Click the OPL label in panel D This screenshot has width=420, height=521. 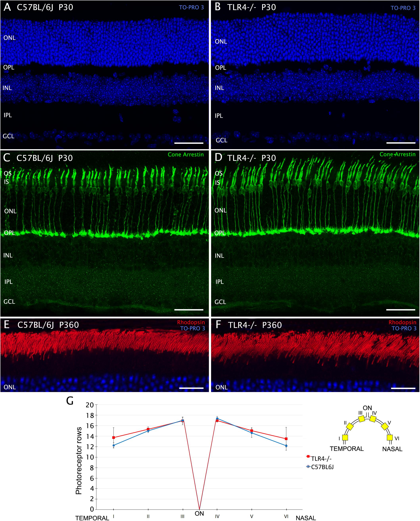[220, 233]
